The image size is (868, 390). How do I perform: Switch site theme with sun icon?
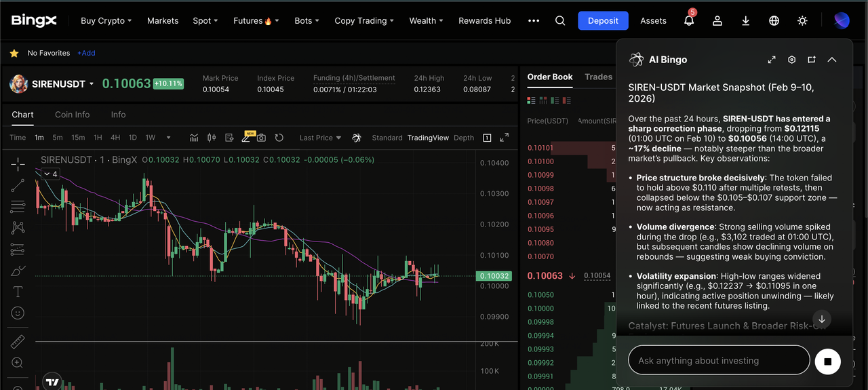[802, 21]
